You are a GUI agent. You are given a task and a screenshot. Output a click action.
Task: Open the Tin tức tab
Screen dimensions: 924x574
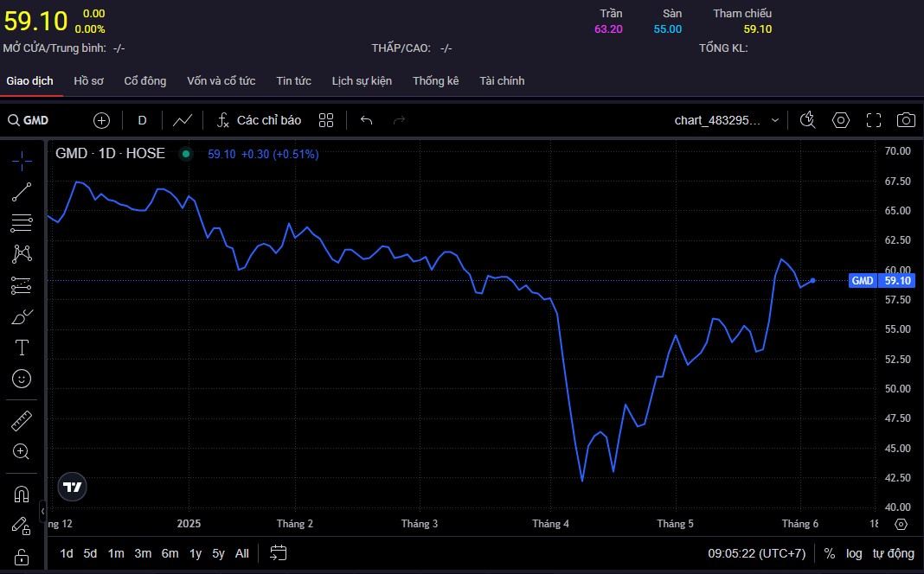[x=294, y=80]
